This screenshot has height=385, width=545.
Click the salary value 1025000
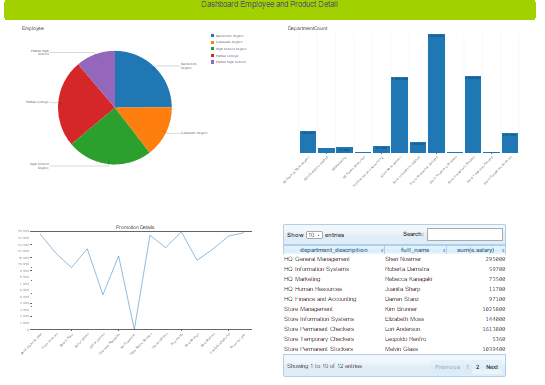click(494, 309)
